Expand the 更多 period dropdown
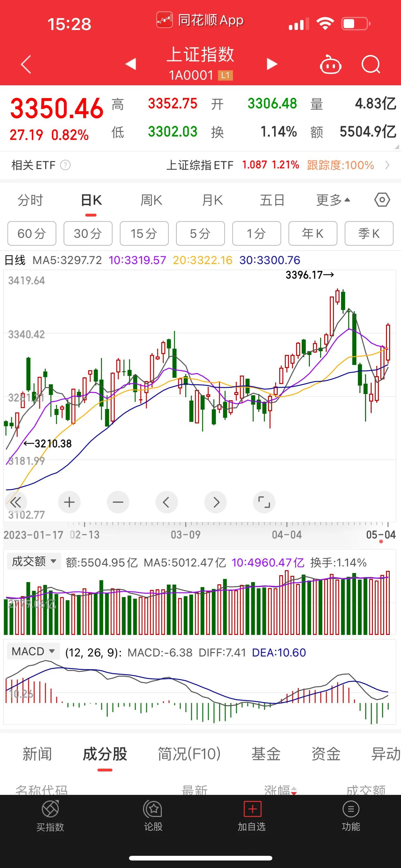 click(333, 200)
